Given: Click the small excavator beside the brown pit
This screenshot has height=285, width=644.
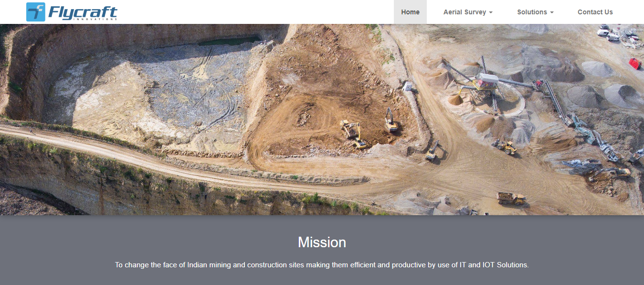Looking at the screenshot, I should (433, 151).
